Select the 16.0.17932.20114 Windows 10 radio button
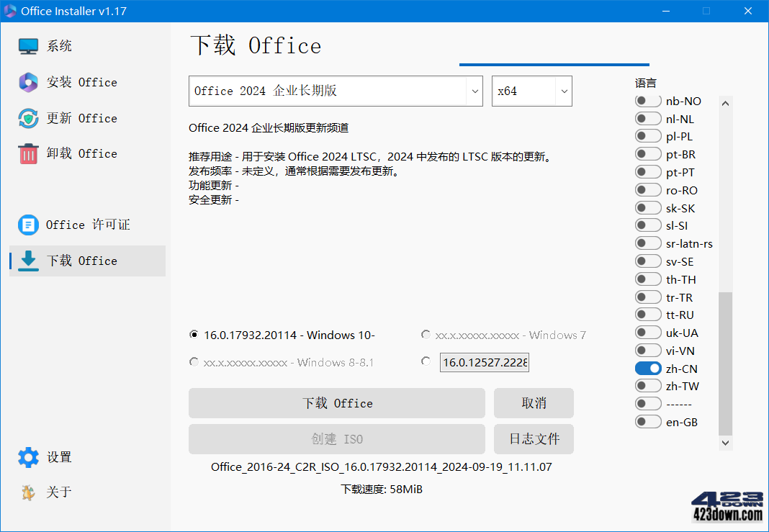Viewport: 769px width, 532px height. (x=194, y=335)
